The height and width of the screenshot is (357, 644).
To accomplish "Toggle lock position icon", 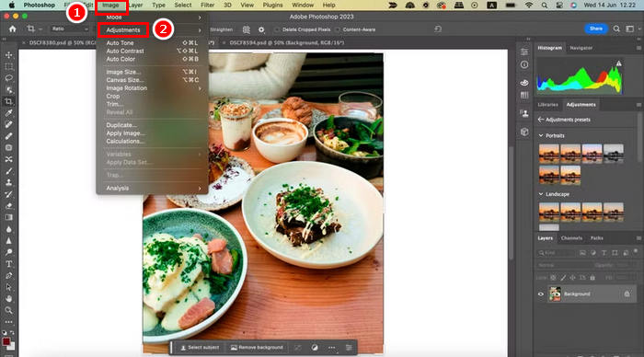I will pos(572,278).
